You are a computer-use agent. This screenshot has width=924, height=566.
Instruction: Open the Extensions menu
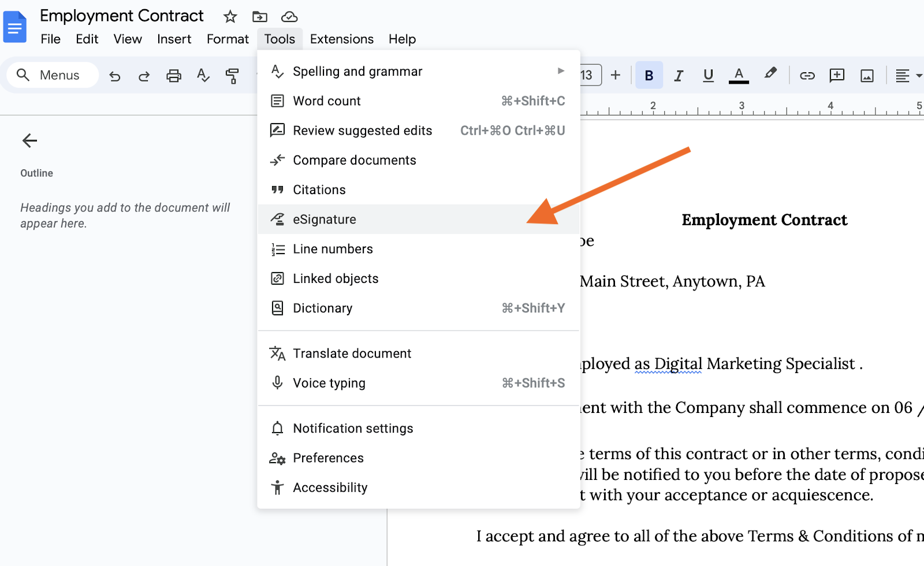pos(341,39)
